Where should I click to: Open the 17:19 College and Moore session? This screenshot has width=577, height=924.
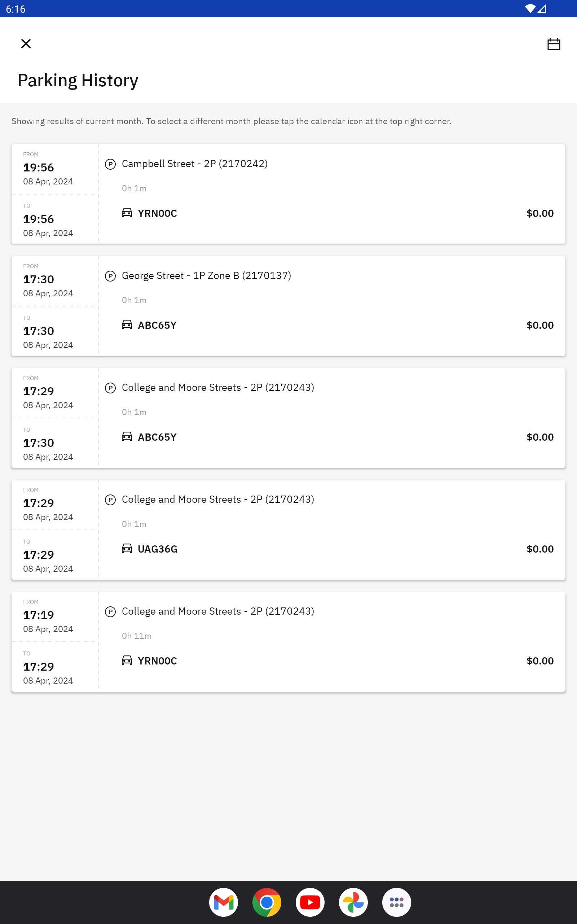tap(217, 611)
